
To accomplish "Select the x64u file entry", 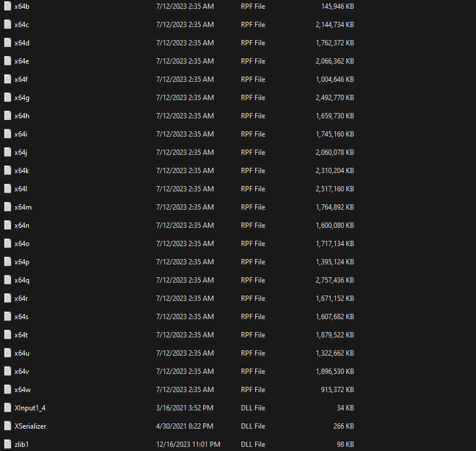I will 22,353.
